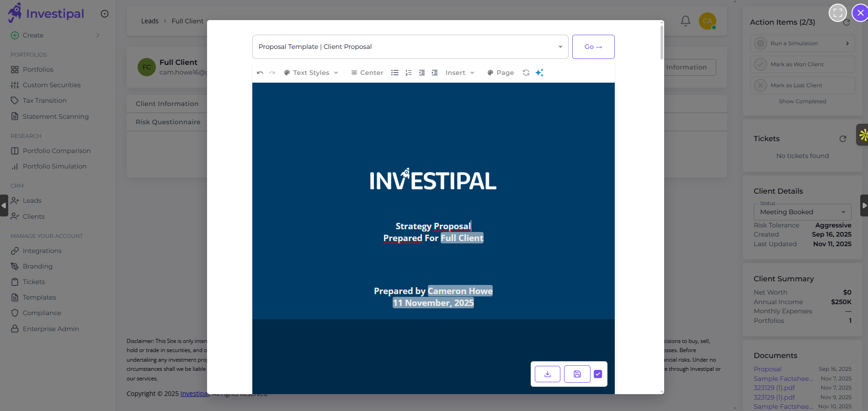Image resolution: width=868 pixels, height=411 pixels.
Task: Click the Go button next to template selector
Action: pyautogui.click(x=593, y=47)
